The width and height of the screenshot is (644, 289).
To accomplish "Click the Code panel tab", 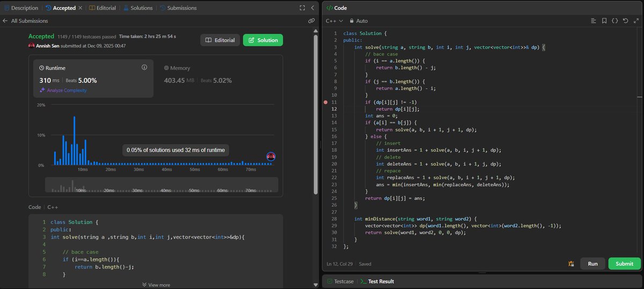I will 336,8.
